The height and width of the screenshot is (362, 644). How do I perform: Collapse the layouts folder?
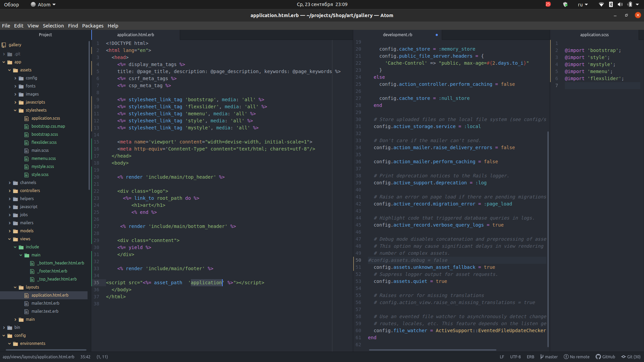(15, 287)
